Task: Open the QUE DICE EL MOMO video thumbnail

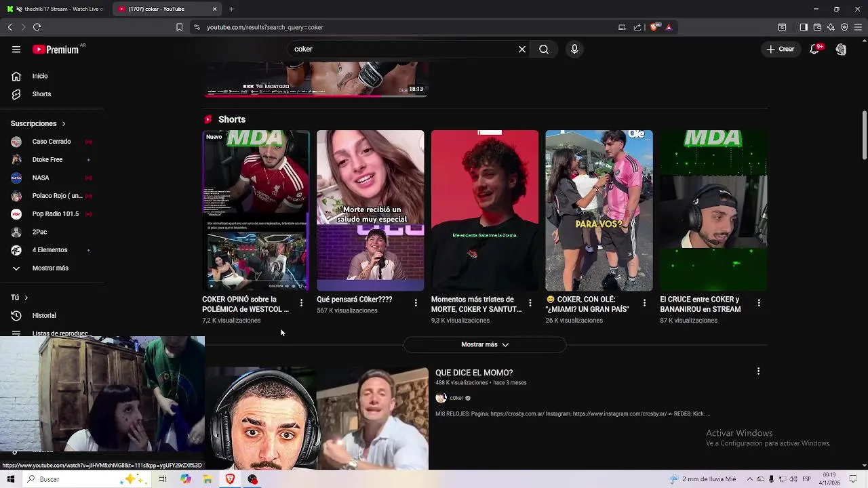Action: point(317,418)
